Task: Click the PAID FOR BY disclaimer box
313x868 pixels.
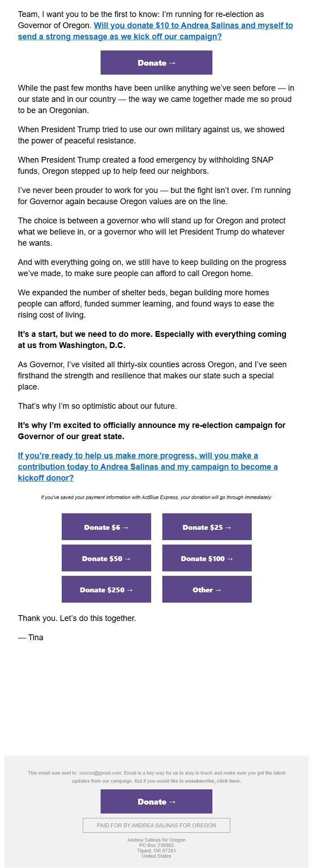Action: click(156, 825)
